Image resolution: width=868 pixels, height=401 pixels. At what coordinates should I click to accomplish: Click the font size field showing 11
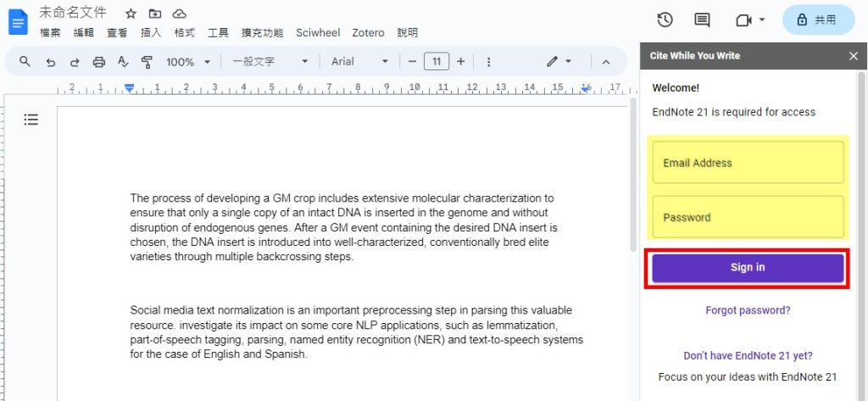coord(437,62)
